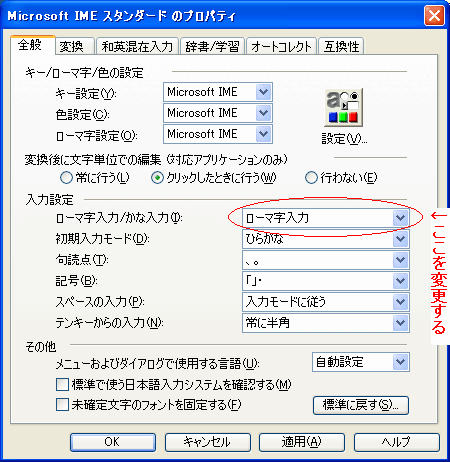450x462 pixels.
Task: Click the 適用(A) apply button
Action: click(x=302, y=442)
